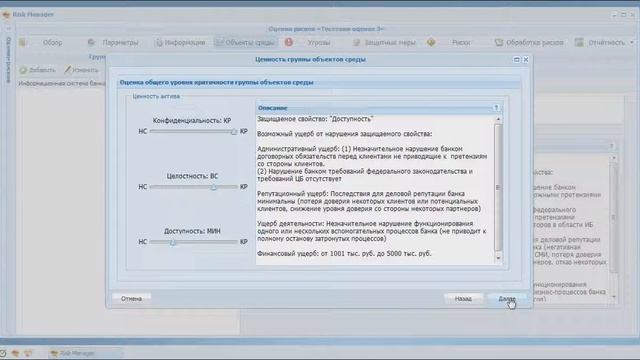Click the Отмена button in the dialog
Image resolution: width=640 pixels, height=360 pixels.
click(131, 298)
